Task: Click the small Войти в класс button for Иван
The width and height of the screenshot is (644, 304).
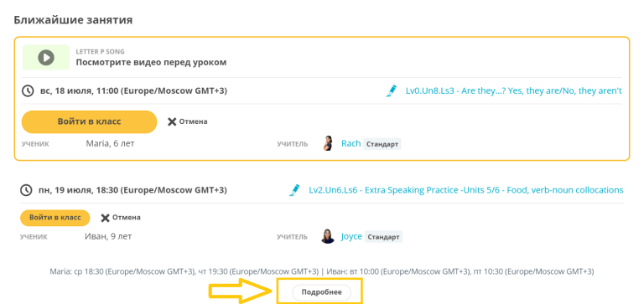Action: click(x=55, y=218)
